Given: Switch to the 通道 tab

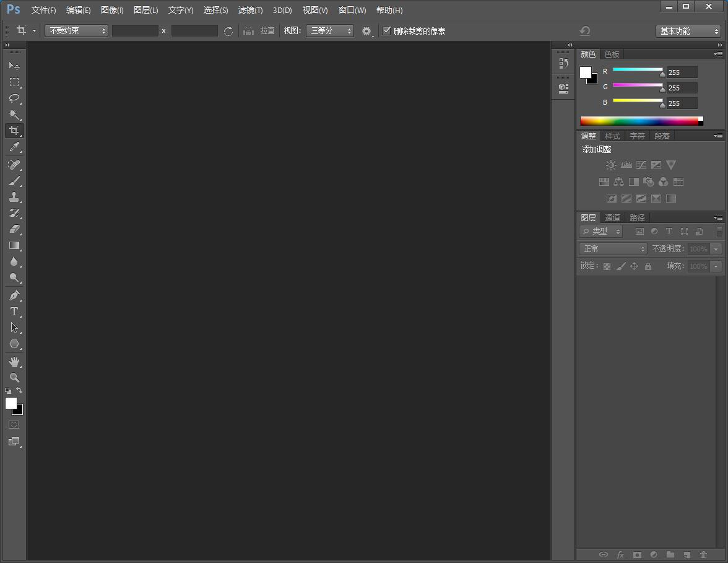Looking at the screenshot, I should 612,217.
